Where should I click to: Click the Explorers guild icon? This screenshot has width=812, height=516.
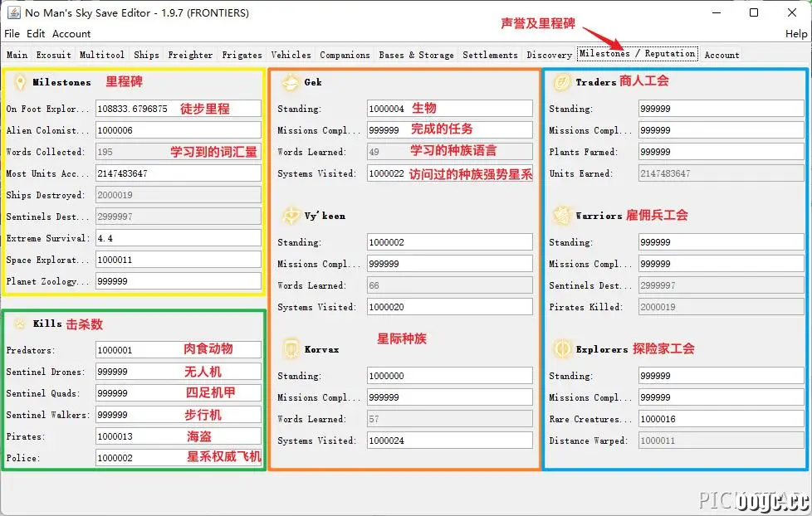[562, 349]
